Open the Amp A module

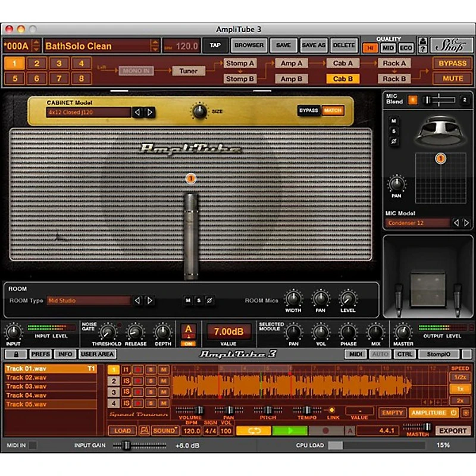[291, 63]
